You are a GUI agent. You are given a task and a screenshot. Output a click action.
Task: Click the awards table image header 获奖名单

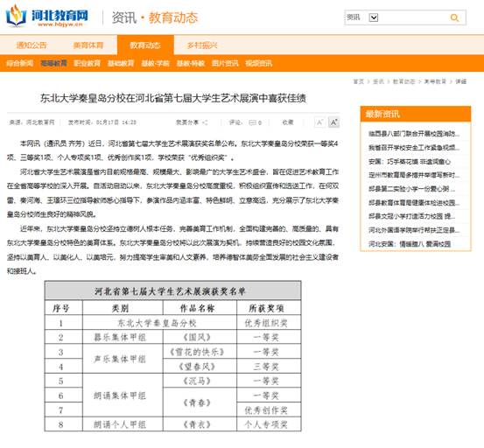[173, 290]
